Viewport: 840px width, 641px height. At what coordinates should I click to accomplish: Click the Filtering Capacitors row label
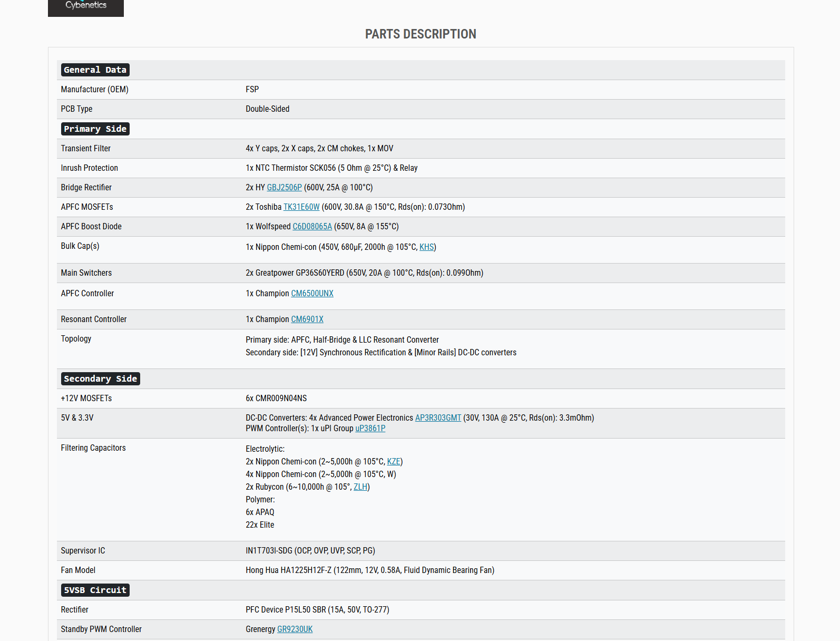93,448
